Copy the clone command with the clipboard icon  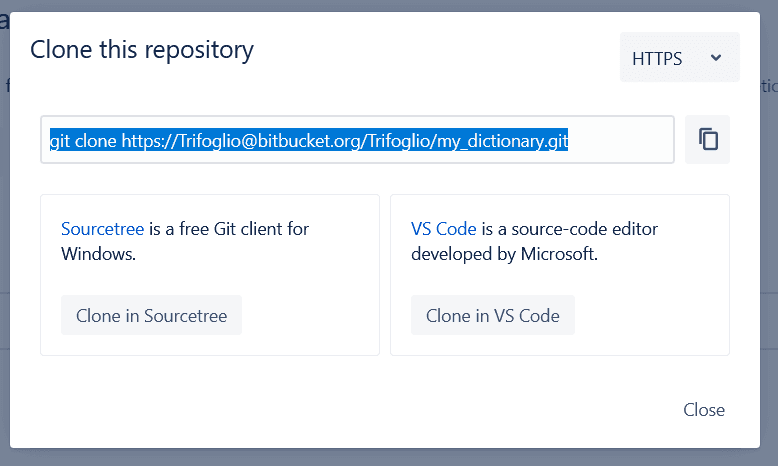click(708, 140)
